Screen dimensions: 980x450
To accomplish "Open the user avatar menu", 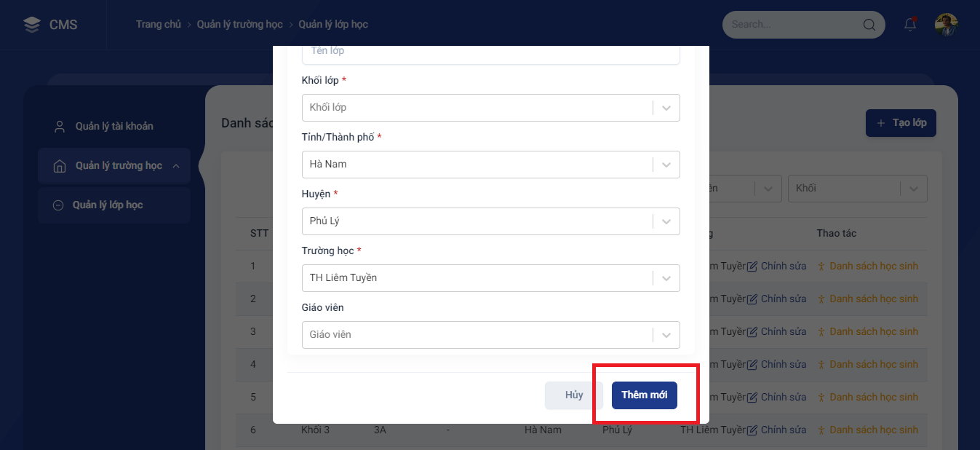I will coord(947,25).
